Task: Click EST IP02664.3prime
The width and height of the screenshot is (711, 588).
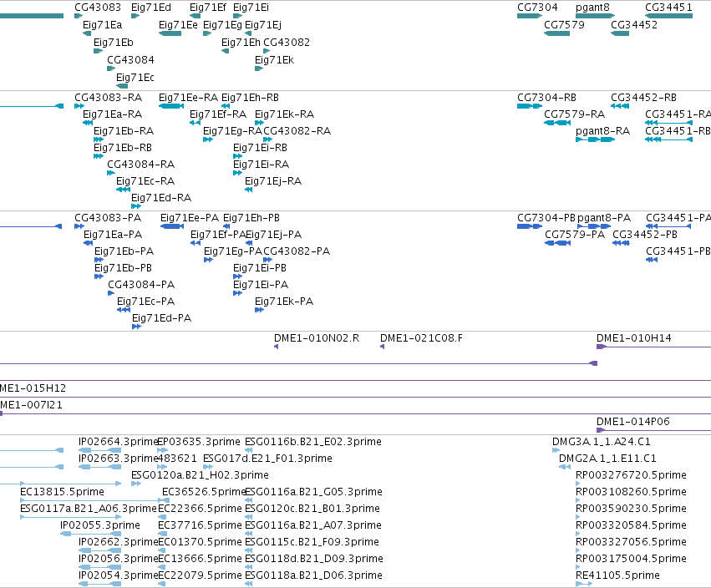Action: pyautogui.click(x=118, y=442)
